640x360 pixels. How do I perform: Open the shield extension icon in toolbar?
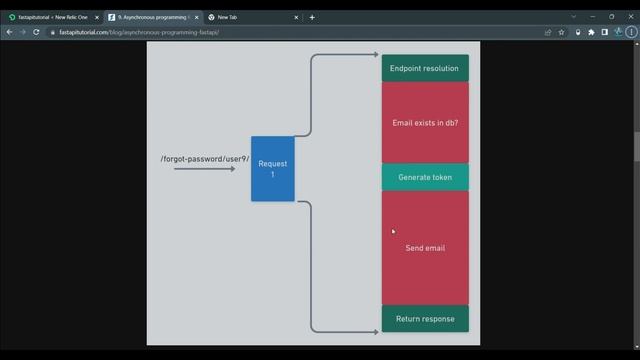pyautogui.click(x=578, y=32)
